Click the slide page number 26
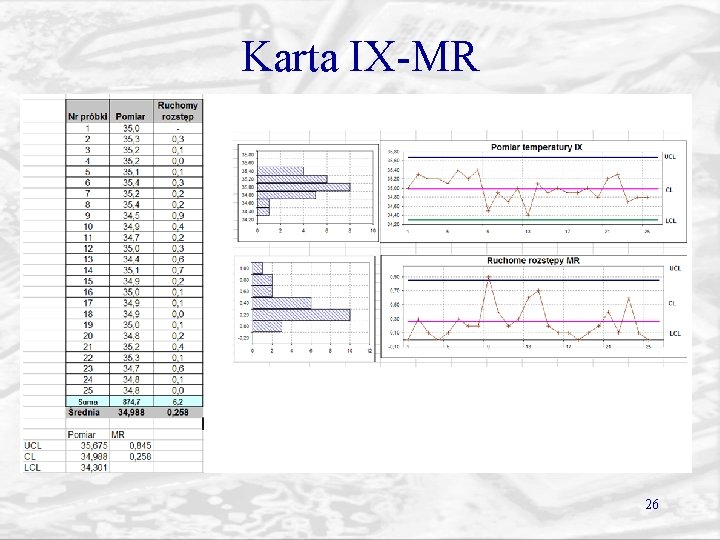720x540 pixels. [x=652, y=504]
